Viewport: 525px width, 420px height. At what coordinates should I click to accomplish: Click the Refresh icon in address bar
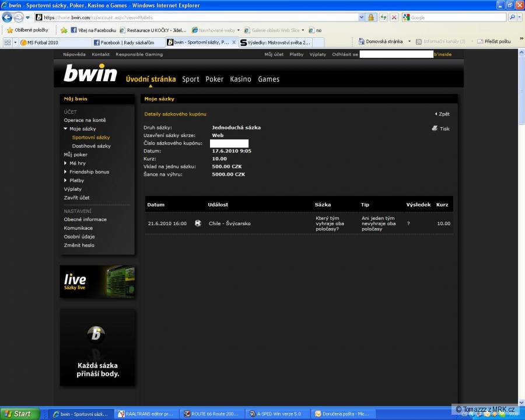coord(383,17)
